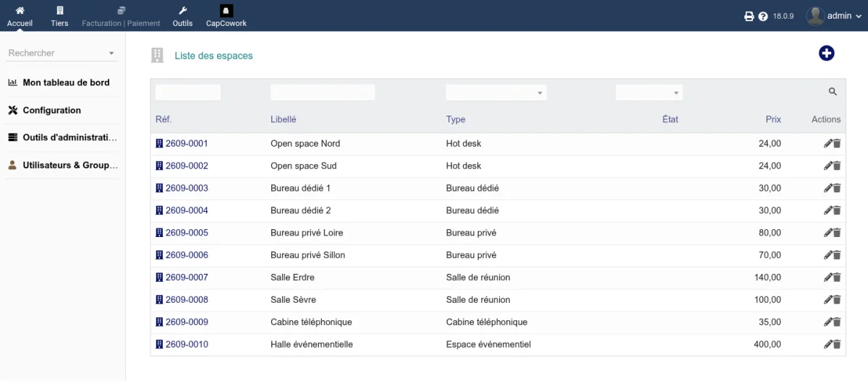Viewport: 868px width, 383px height.
Task: Click the add new space plus icon
Action: click(x=826, y=53)
